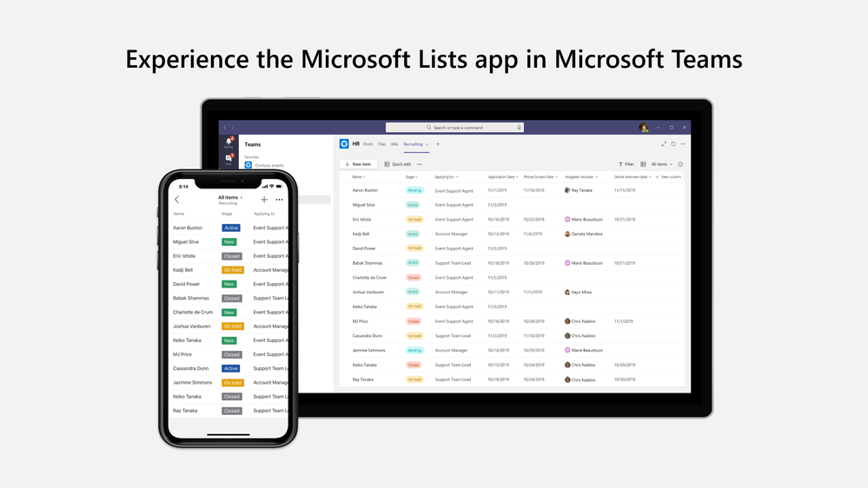
Task: Go back with the Teams back arrow on tablet
Action: click(x=225, y=128)
